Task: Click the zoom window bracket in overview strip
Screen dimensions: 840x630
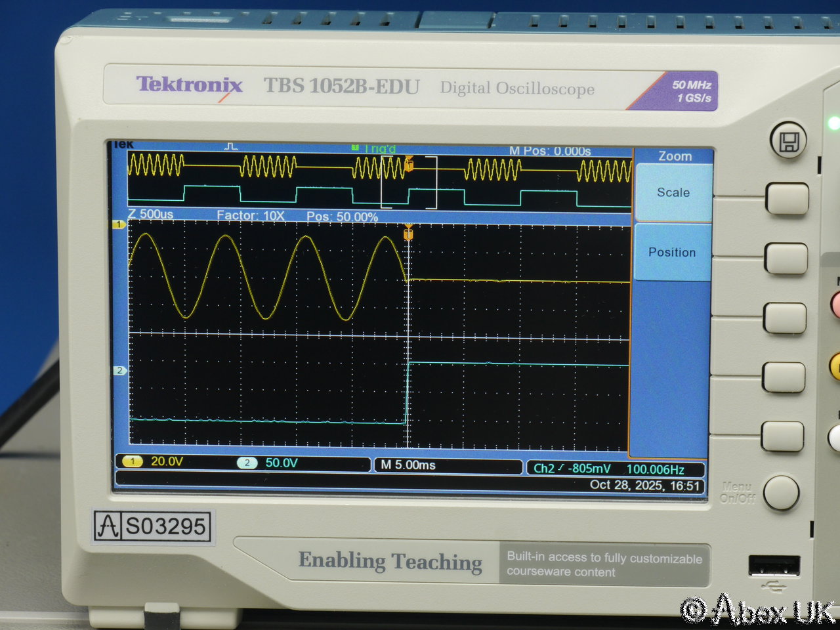Action: point(409,182)
